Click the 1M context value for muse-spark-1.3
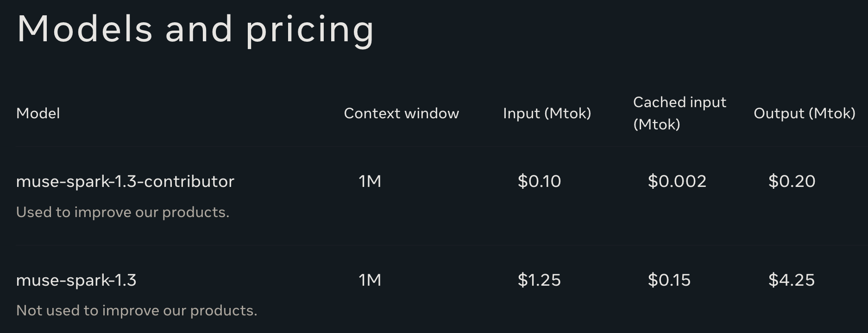Viewport: 868px width, 333px height. (370, 280)
